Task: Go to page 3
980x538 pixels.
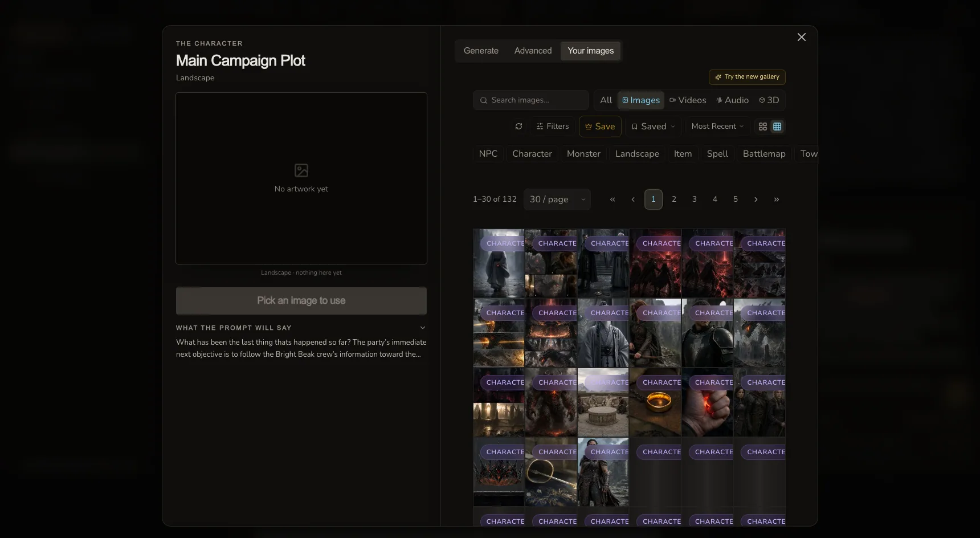Action: tap(695, 199)
